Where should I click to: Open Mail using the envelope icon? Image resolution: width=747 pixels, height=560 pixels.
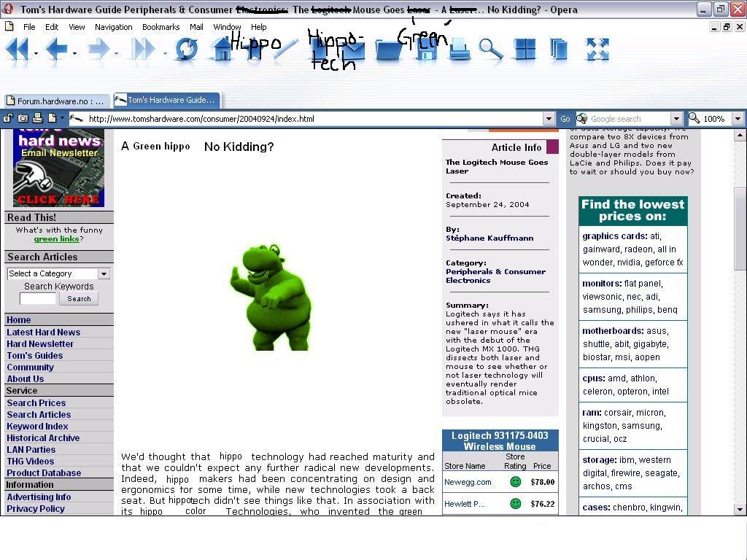[352, 52]
